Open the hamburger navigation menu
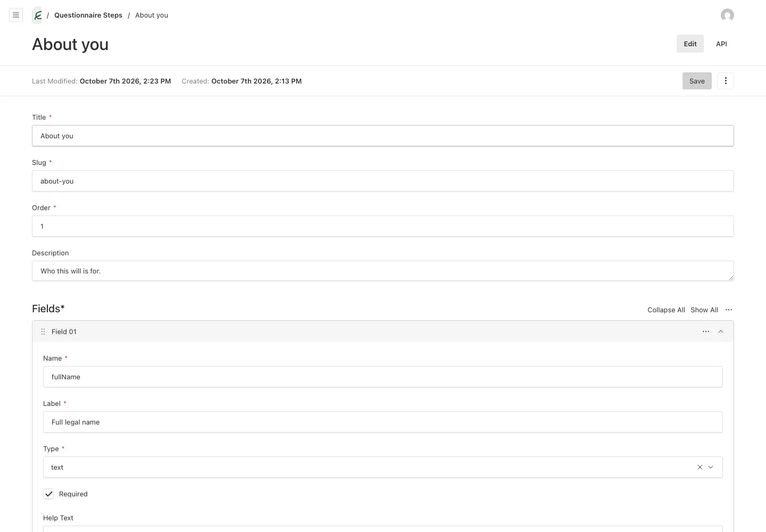 coord(16,15)
